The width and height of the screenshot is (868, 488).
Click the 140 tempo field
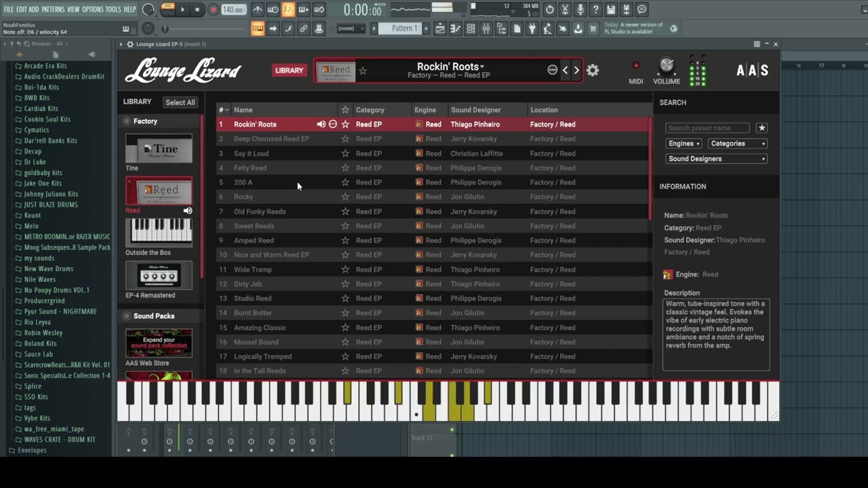pos(233,9)
